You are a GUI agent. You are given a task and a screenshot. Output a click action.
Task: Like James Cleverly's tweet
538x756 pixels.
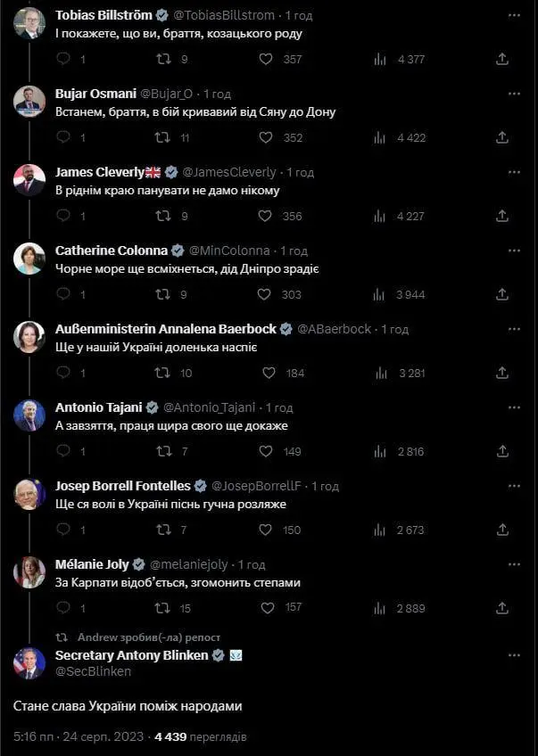point(265,216)
